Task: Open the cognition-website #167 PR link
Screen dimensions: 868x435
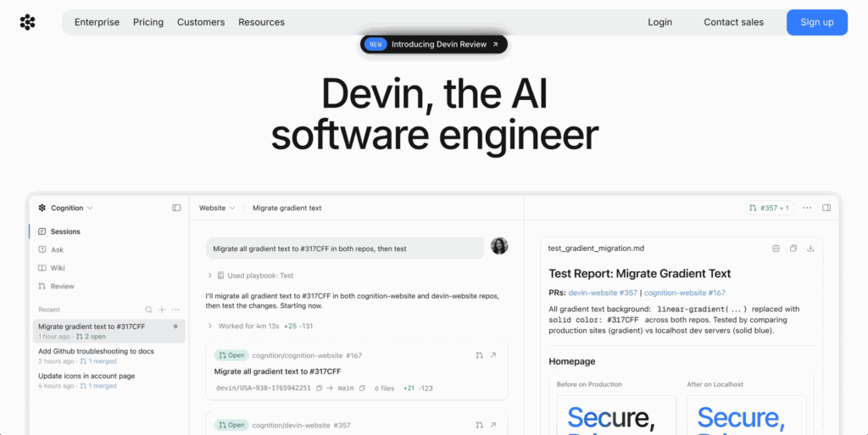Action: pyautogui.click(x=685, y=293)
